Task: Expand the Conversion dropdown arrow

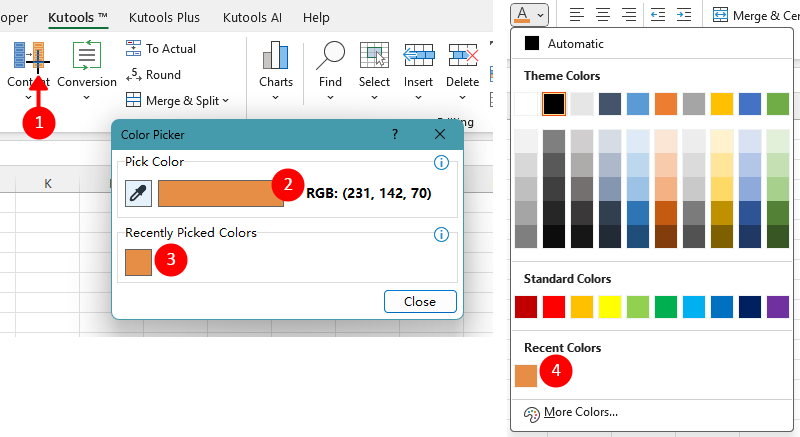Action: click(x=87, y=97)
